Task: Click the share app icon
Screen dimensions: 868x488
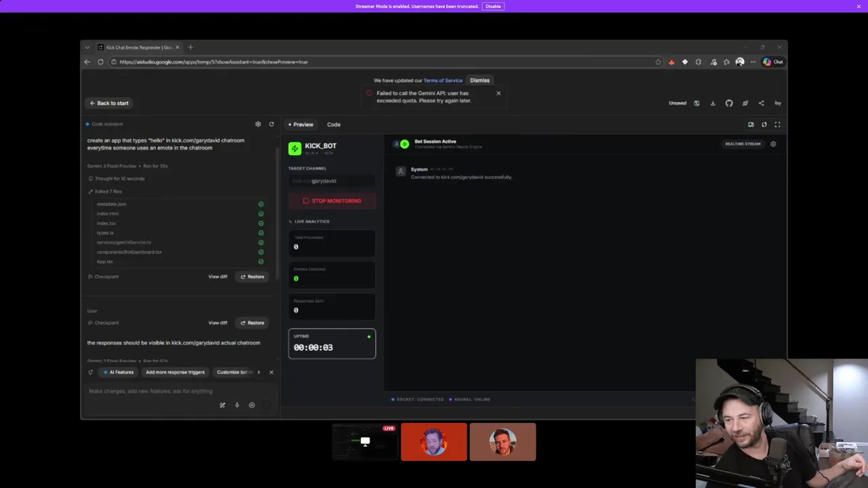Action: pyautogui.click(x=761, y=103)
